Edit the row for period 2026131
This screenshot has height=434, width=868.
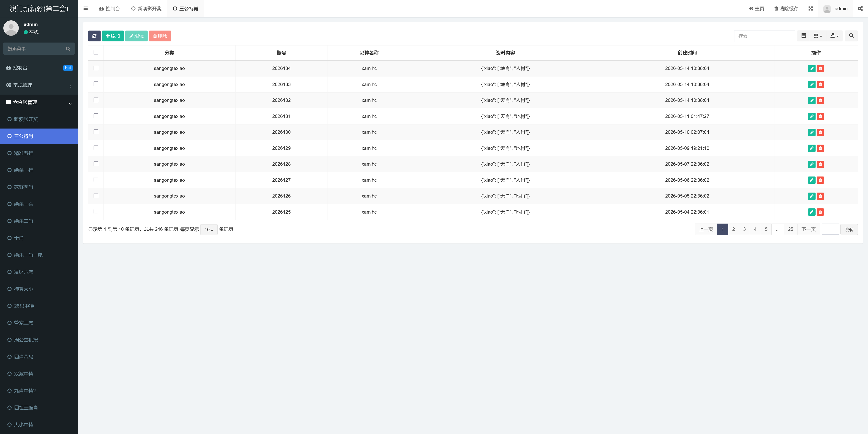(811, 116)
